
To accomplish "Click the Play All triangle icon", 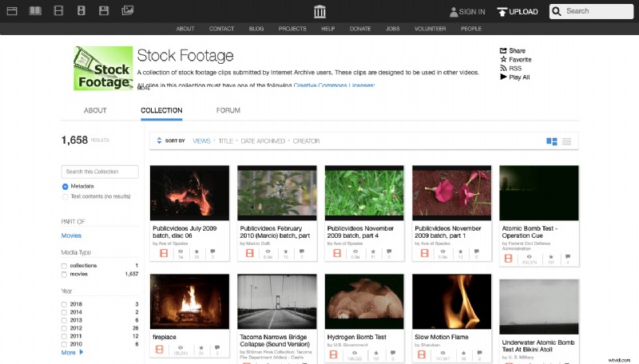I will (503, 77).
